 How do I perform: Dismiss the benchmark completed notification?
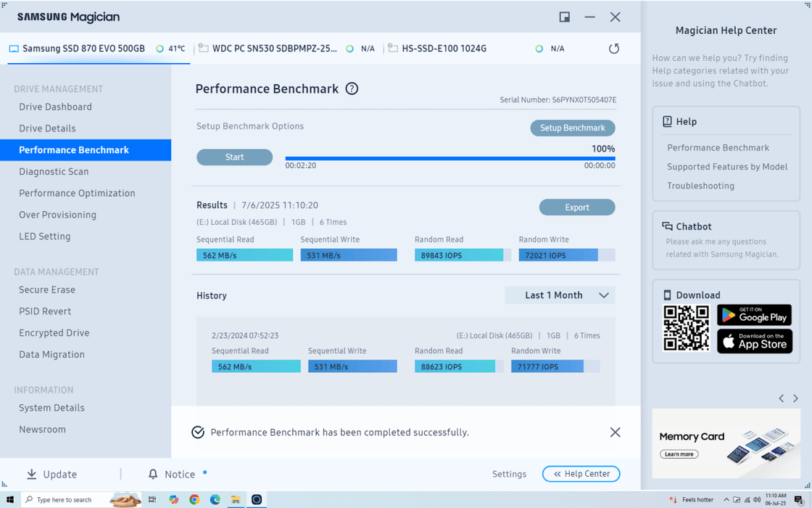615,432
